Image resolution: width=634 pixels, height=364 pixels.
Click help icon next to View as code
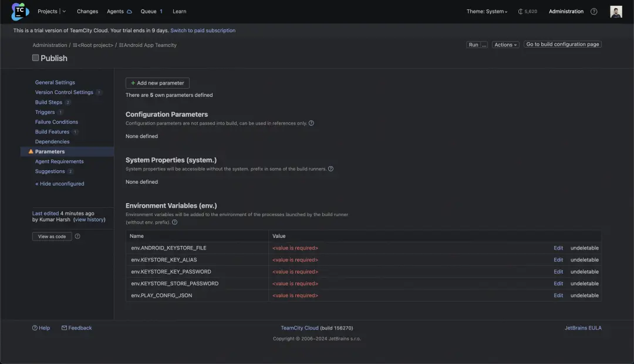click(77, 237)
